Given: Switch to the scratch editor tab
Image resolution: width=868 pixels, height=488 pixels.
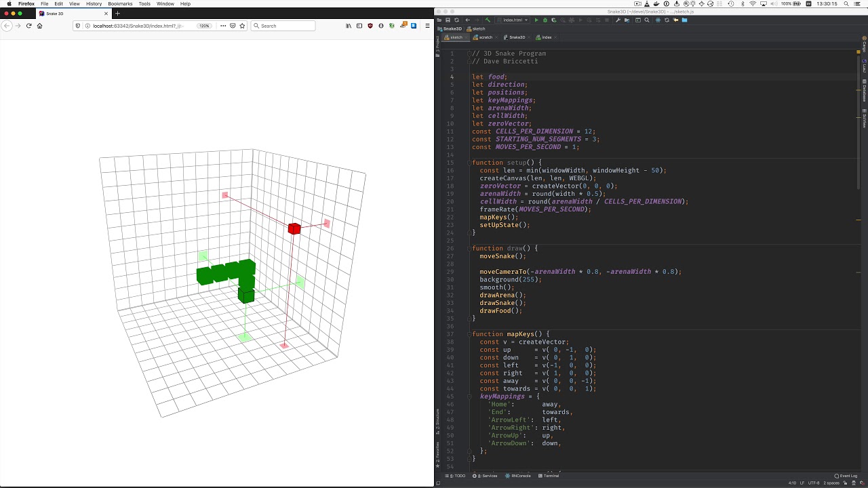Looking at the screenshot, I should click(486, 37).
